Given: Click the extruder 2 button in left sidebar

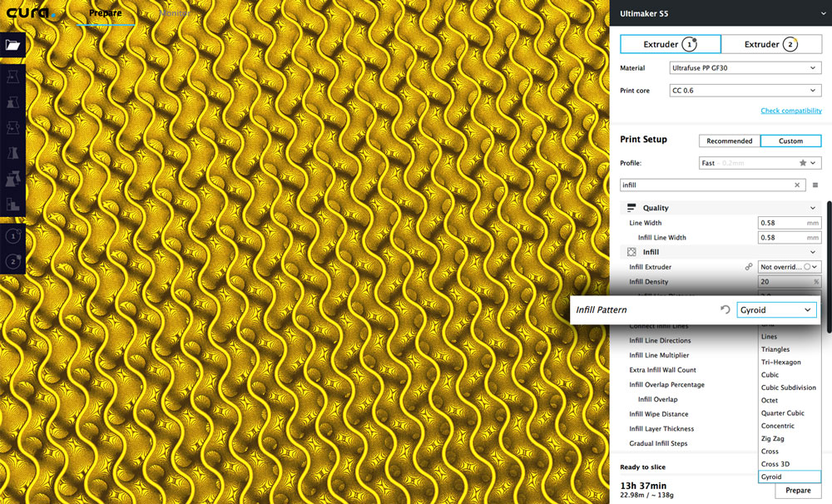Looking at the screenshot, I should click(13, 262).
